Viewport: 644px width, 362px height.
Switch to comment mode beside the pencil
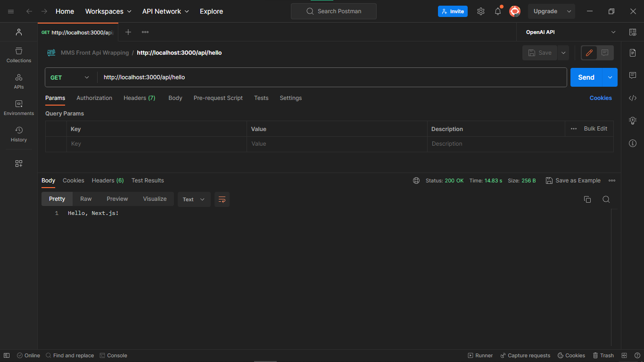(605, 53)
